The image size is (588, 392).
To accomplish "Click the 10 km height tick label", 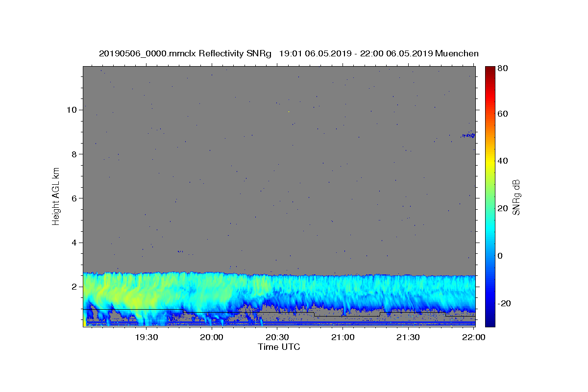I will pos(72,110).
